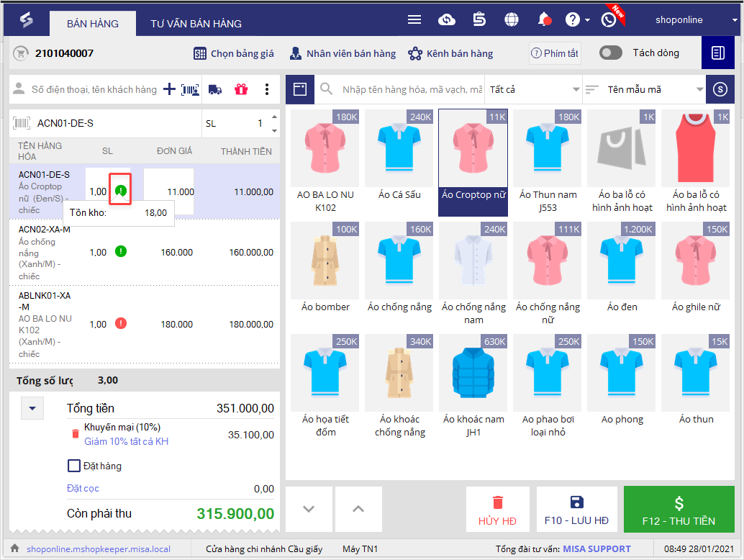Open the Tất cả category dropdown
This screenshot has height=560, width=744.
[533, 89]
